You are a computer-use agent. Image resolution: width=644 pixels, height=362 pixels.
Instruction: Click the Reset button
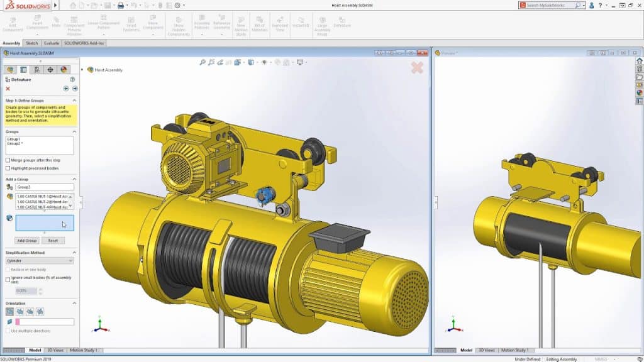tap(53, 241)
